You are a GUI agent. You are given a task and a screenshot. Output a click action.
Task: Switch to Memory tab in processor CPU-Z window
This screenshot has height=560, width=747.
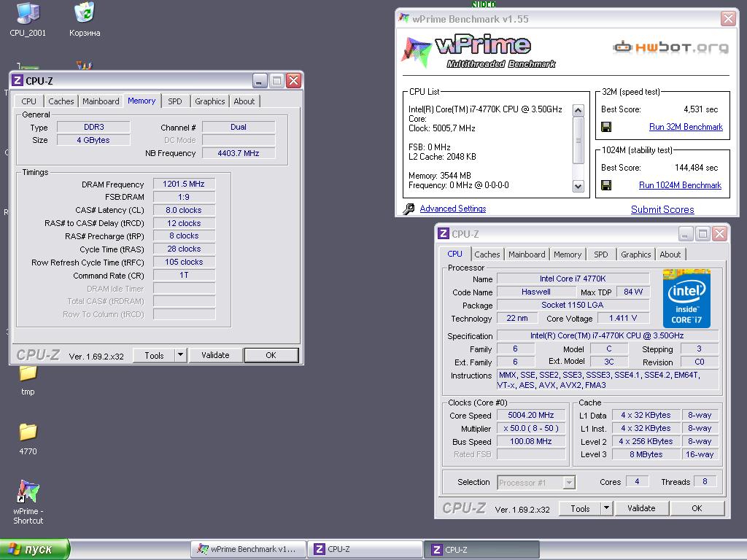[x=568, y=254]
